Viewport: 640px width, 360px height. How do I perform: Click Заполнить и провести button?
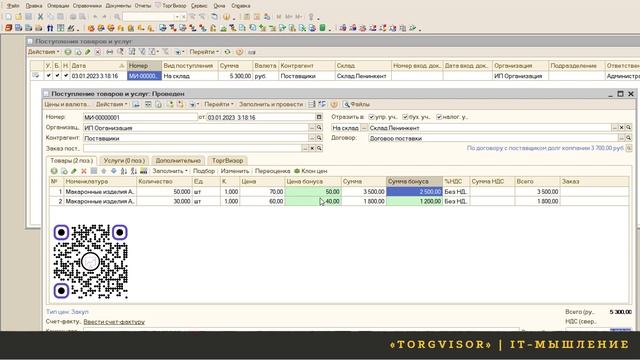(271, 104)
